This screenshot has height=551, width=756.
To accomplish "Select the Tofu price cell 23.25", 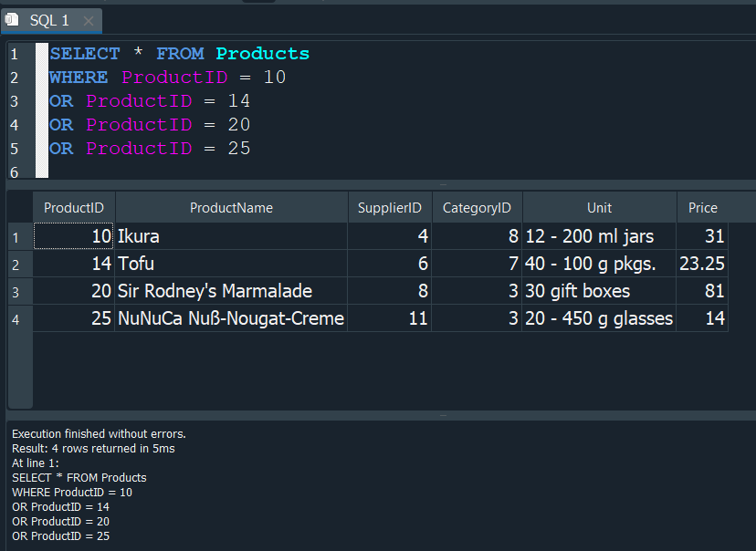I will 701,265.
